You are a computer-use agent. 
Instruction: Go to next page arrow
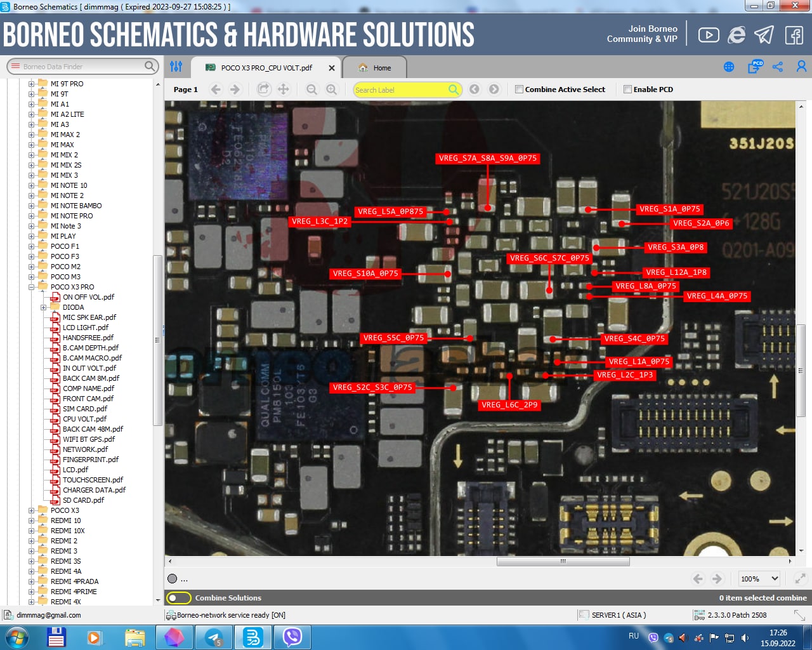click(235, 90)
